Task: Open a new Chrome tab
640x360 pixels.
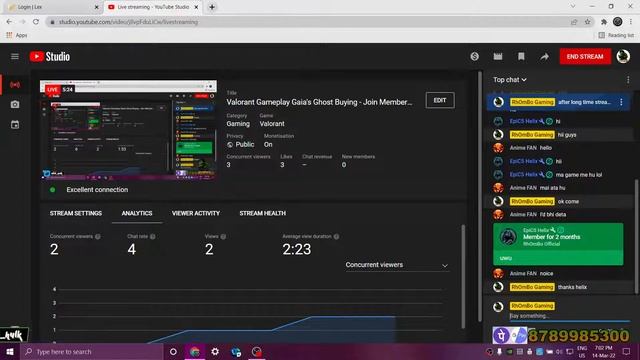Action: pos(212,7)
